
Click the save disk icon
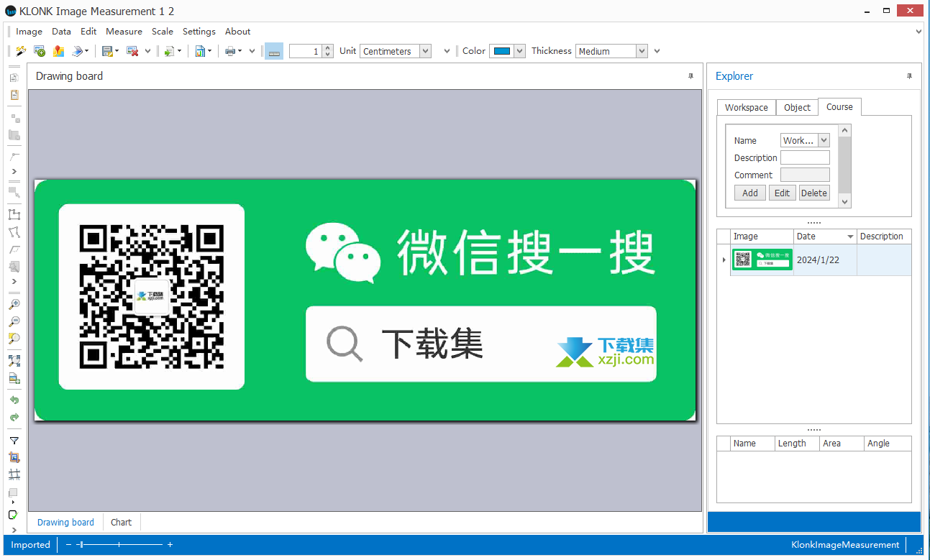108,51
